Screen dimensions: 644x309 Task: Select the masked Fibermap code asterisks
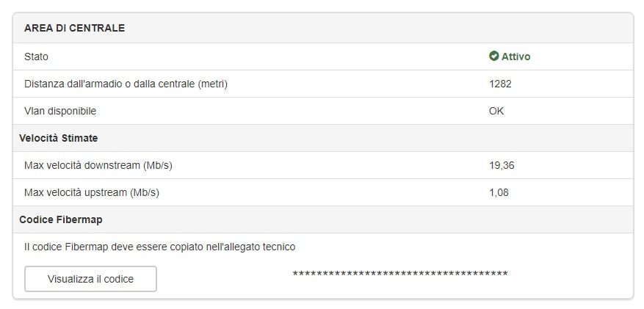400,274
